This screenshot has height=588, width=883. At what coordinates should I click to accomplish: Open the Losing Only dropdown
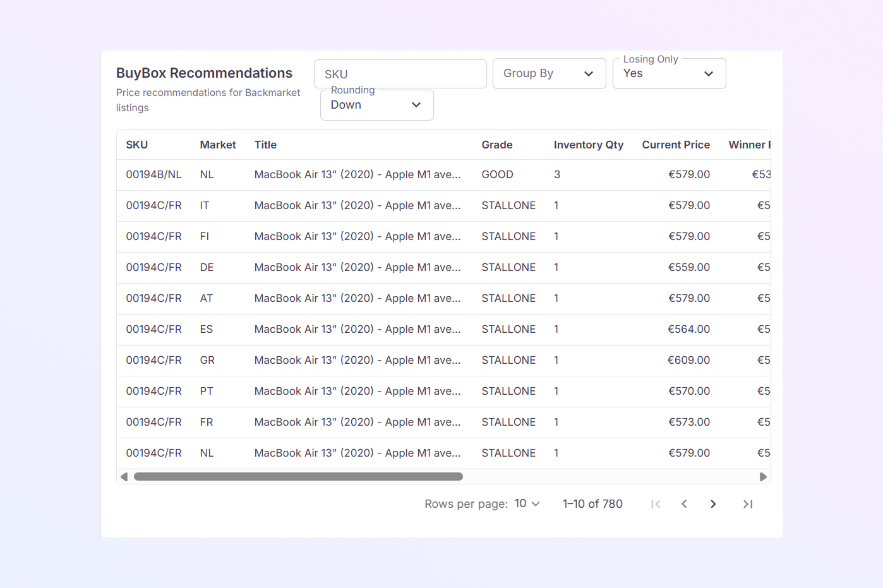point(669,73)
